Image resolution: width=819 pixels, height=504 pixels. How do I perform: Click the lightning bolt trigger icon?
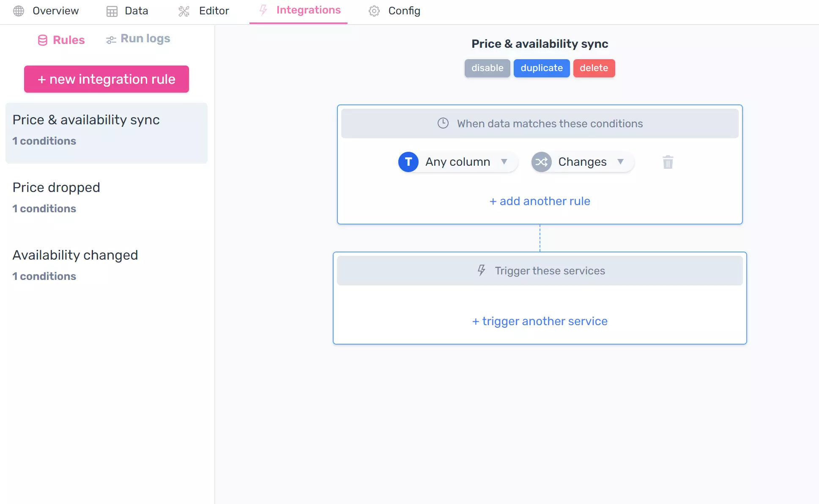(x=480, y=269)
